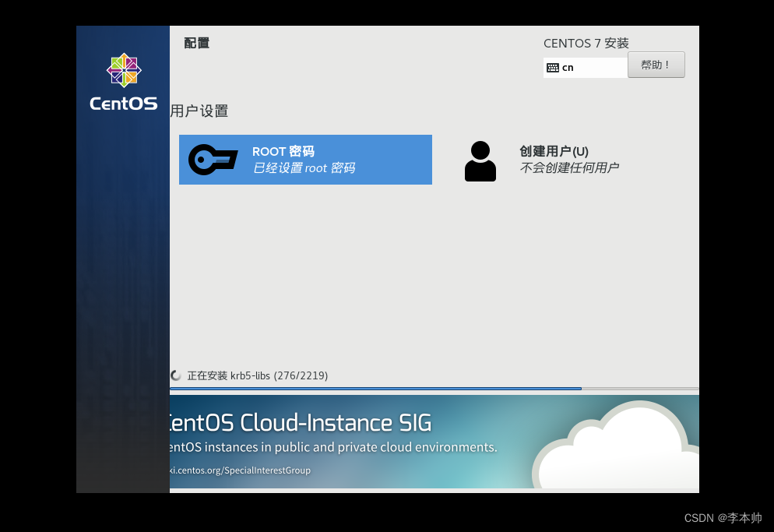Screen dimensions: 774x532
Task: Click the 配置 page title
Action: click(x=196, y=43)
